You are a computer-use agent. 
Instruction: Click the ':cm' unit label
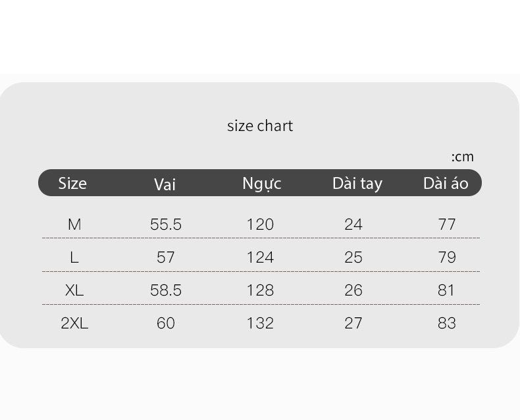(x=462, y=157)
